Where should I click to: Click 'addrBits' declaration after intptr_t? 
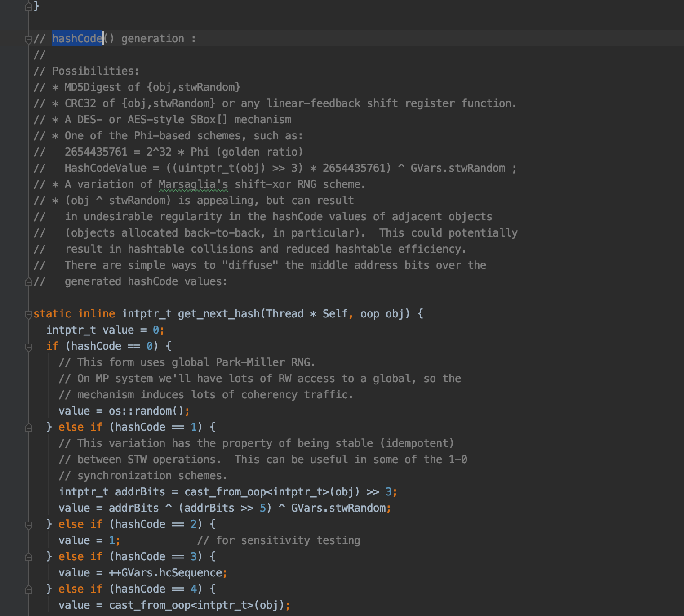(x=140, y=492)
